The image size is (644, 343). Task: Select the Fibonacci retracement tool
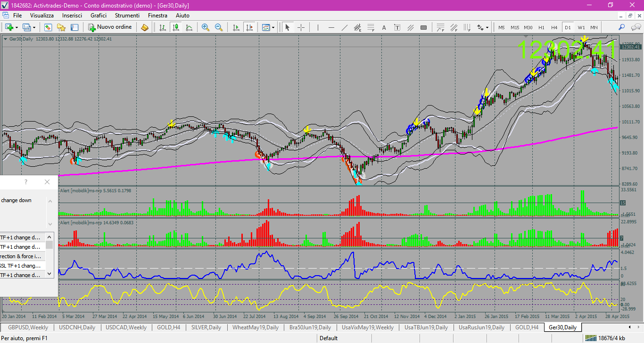pyautogui.click(x=371, y=27)
